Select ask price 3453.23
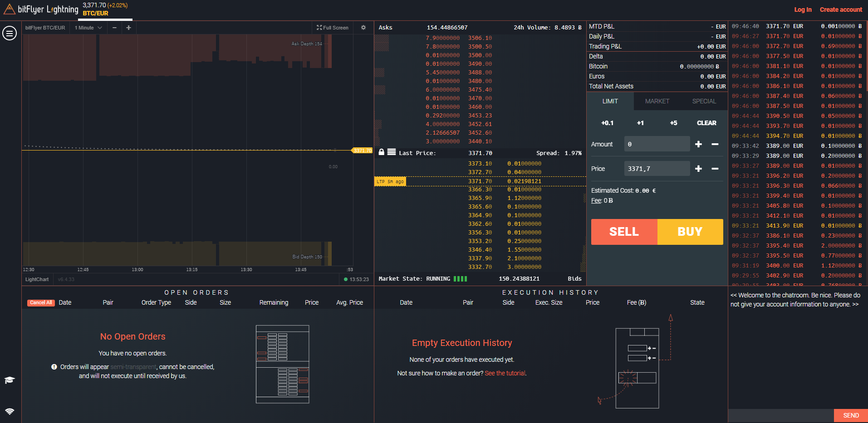 [480, 116]
